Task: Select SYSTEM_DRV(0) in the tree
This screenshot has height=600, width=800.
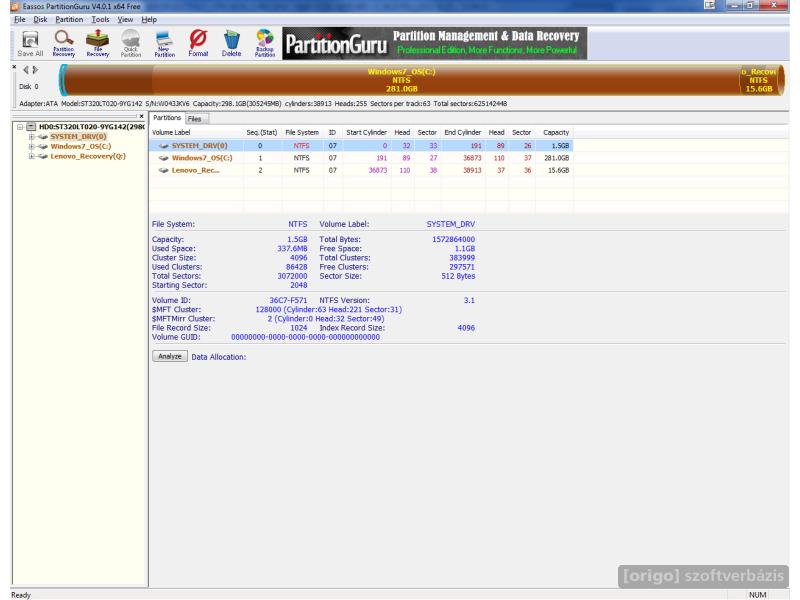Action: pyautogui.click(x=78, y=137)
